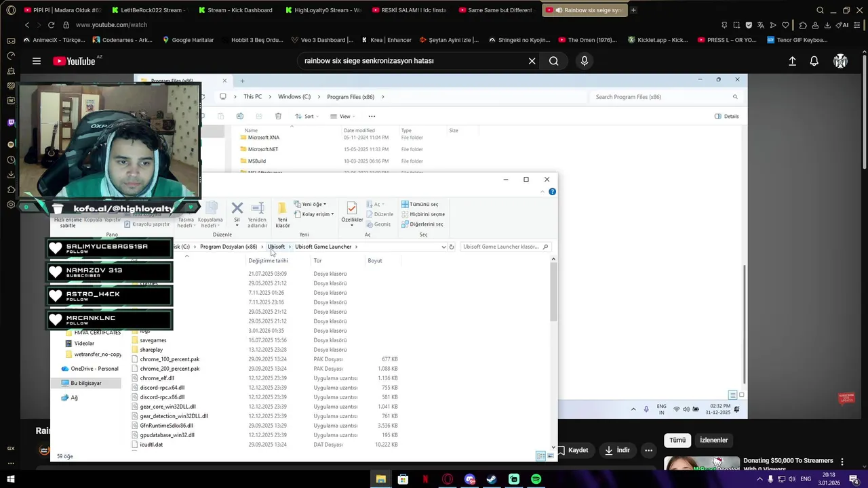Open Steam from the Windows taskbar
The image size is (868, 488).
tap(492, 479)
